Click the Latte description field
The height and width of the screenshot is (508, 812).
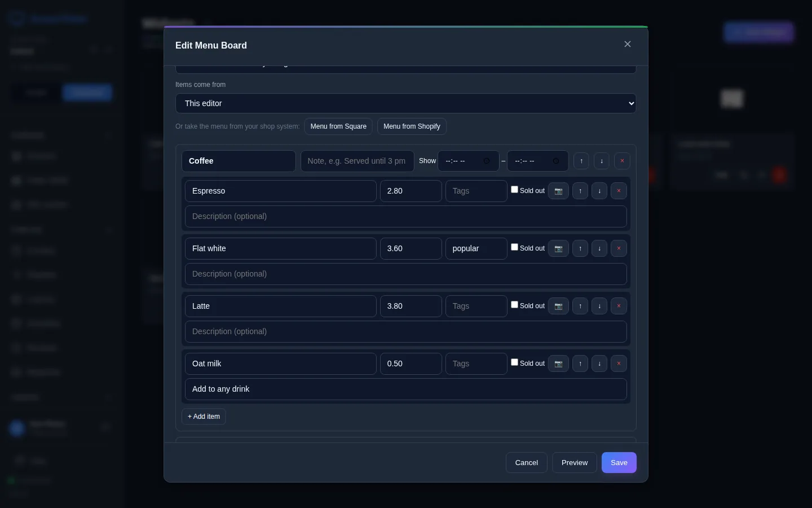coord(406,331)
